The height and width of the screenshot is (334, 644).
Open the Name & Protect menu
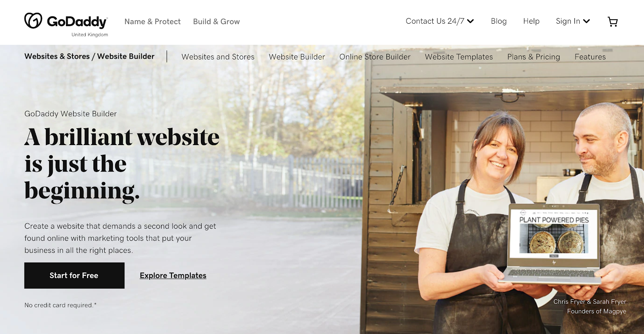click(x=153, y=22)
